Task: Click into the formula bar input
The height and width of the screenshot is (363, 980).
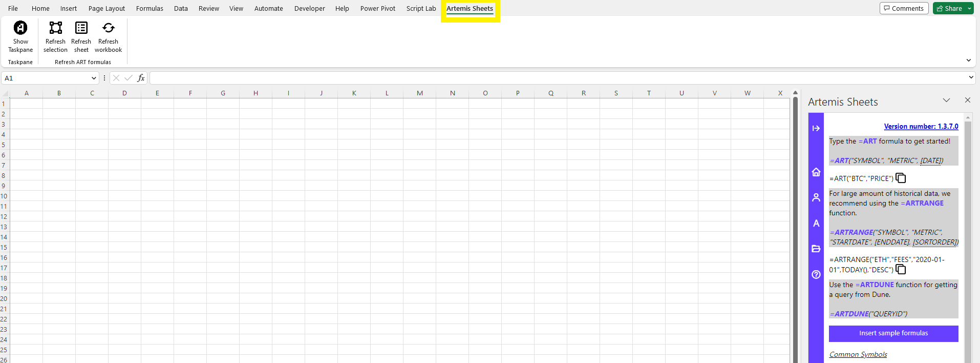Action: click(558, 78)
